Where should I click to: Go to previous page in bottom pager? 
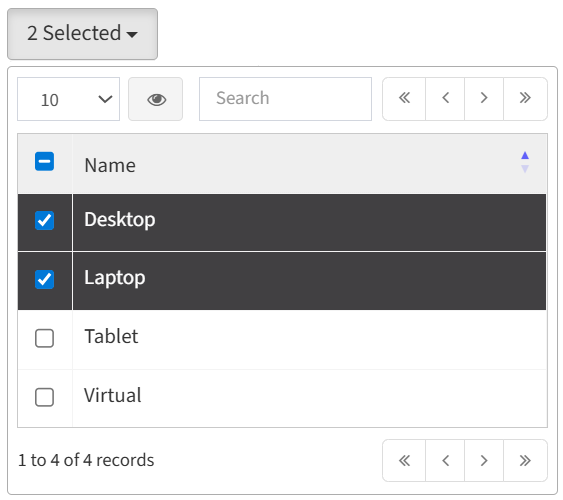[x=445, y=461]
